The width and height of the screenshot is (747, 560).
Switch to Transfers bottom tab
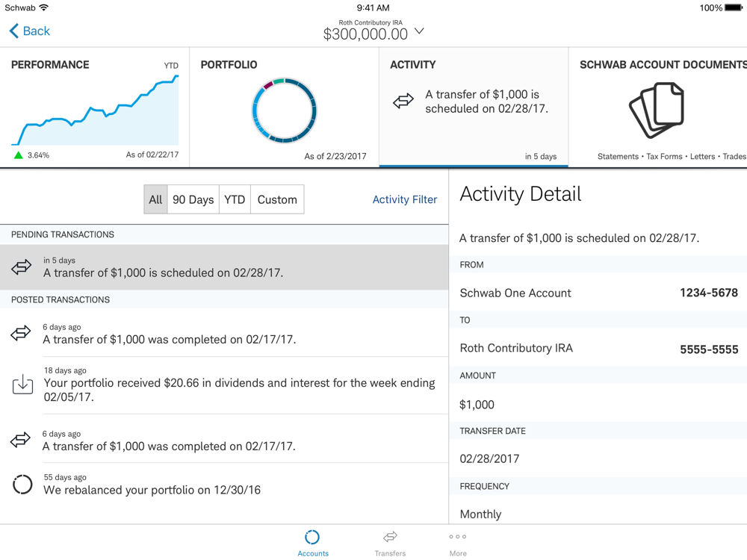[x=390, y=543]
